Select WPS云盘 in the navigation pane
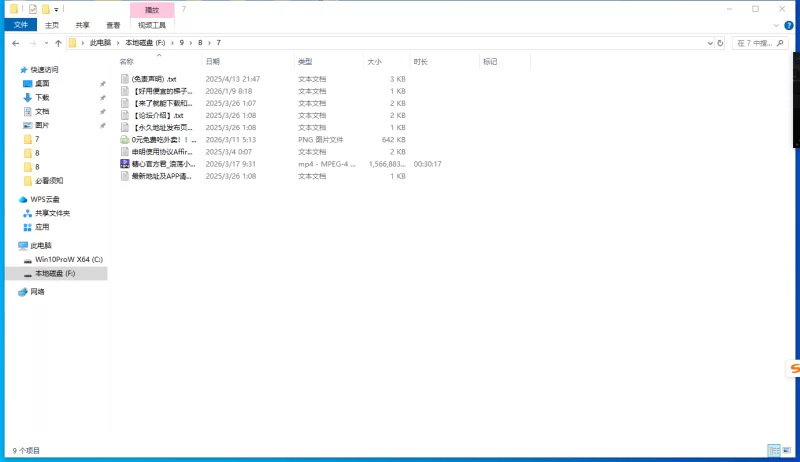Viewport: 800px width, 462px height. (44, 199)
